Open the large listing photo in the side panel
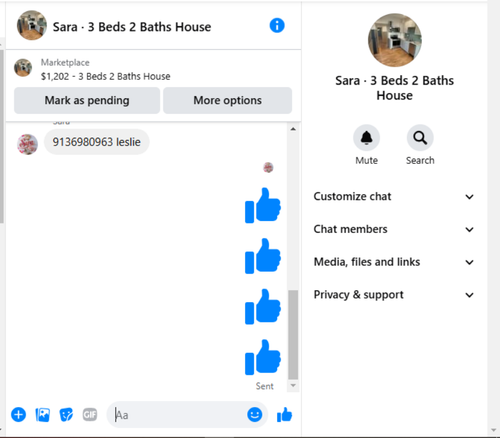This screenshot has width=500, height=438. pos(395,40)
